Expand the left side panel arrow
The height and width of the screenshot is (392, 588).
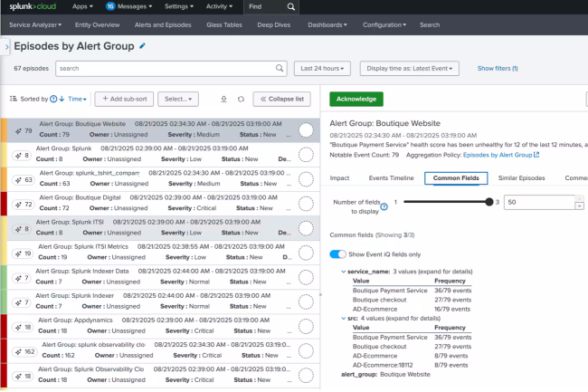pos(6,45)
